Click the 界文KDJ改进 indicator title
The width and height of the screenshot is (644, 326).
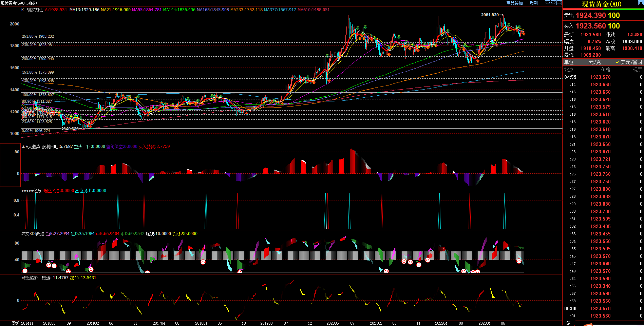pyautogui.click(x=33, y=234)
